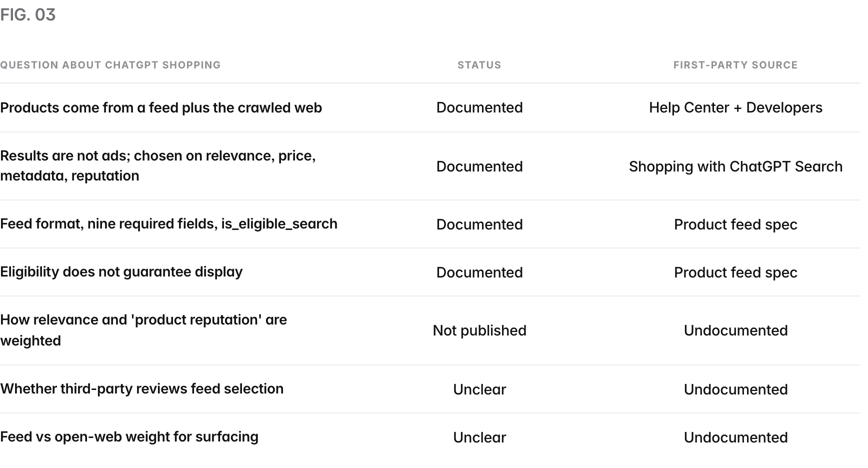Viewport: 868px width, 468px height.
Task: Click 'Documented' in the crawled web row
Action: click(479, 107)
